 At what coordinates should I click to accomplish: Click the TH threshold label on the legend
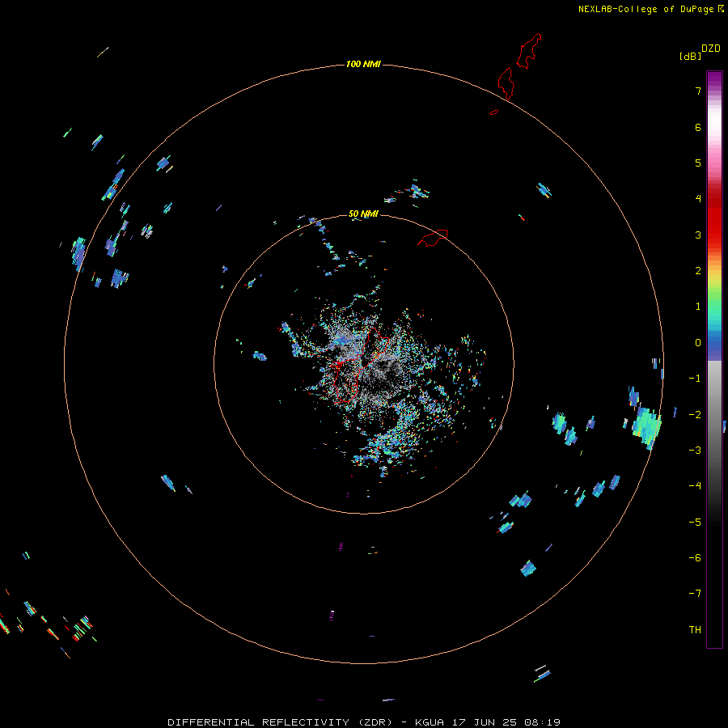tap(695, 630)
